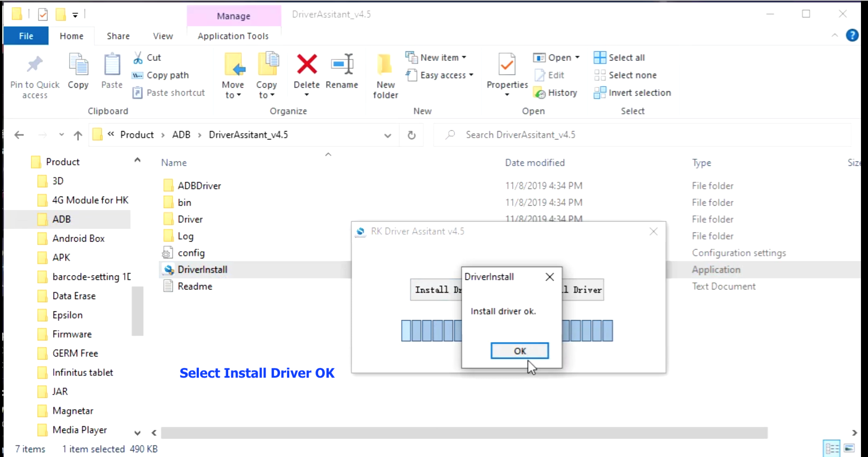Close the RK Driver Assitant window
This screenshot has width=868, height=457.
653,232
